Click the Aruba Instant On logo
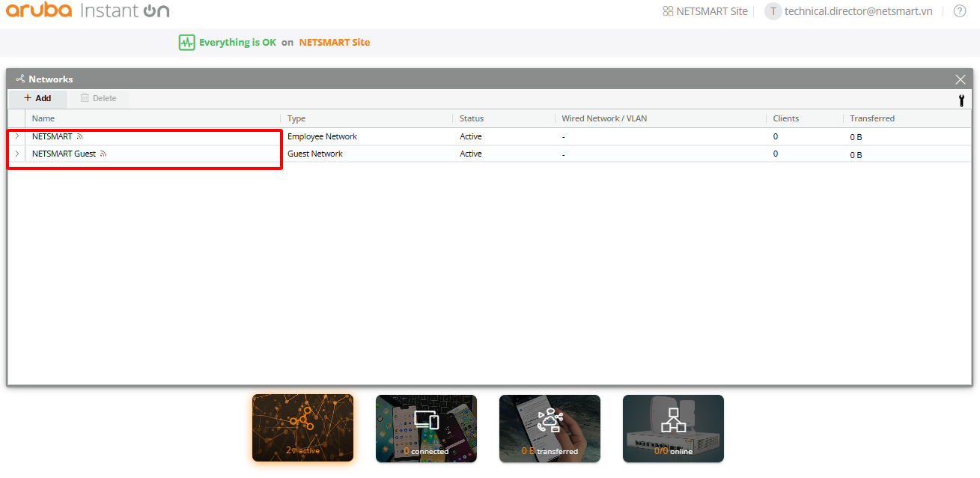Screen dimensions: 980x478 point(88,11)
